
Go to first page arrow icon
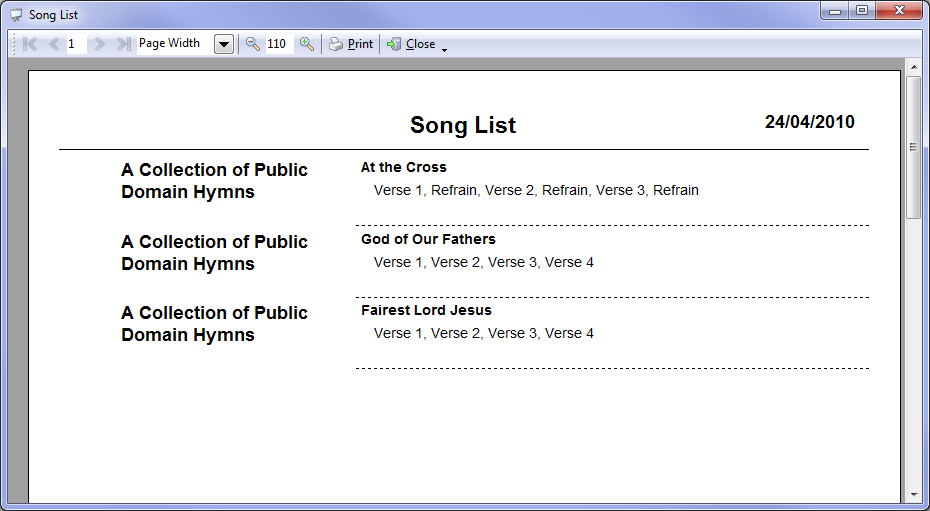click(30, 44)
